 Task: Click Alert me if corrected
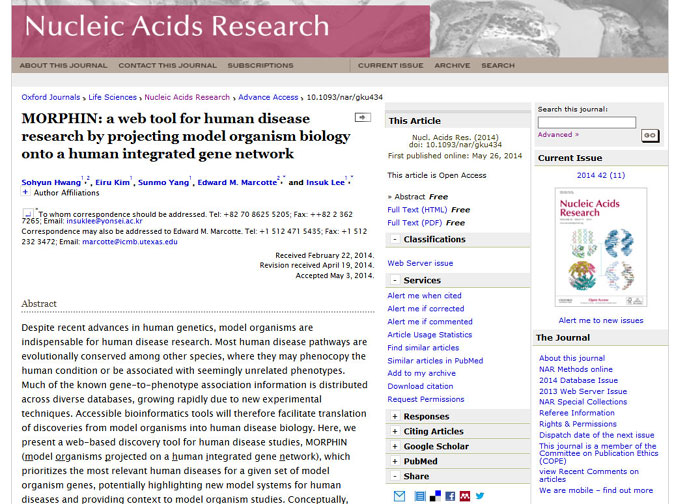click(426, 308)
